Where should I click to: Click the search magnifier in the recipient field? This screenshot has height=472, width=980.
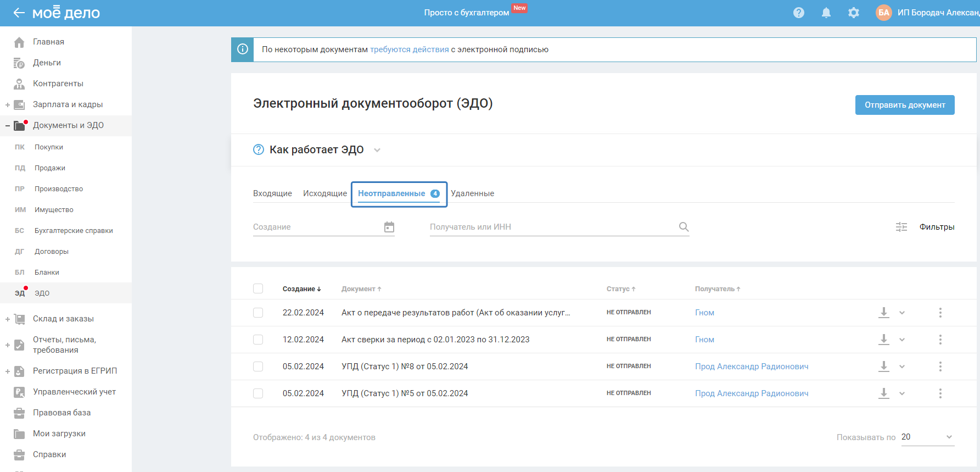pyautogui.click(x=684, y=227)
